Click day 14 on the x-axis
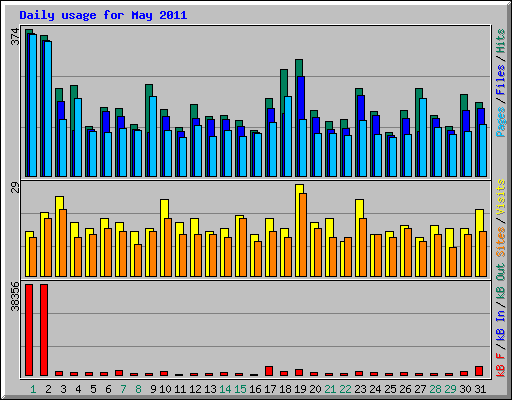 click(x=225, y=389)
